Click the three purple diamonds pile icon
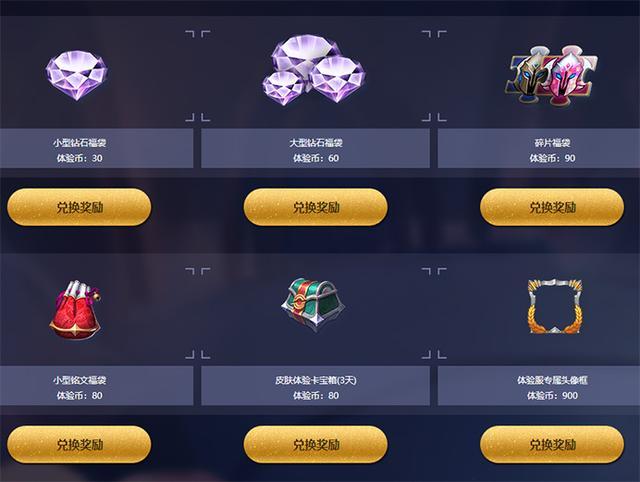The width and height of the screenshot is (640, 482). point(313,70)
